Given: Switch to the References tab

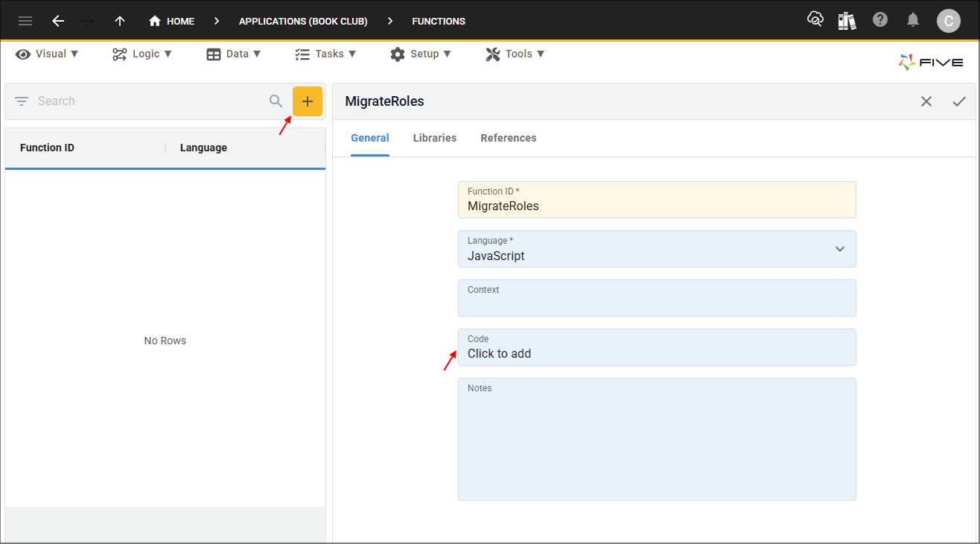Looking at the screenshot, I should (x=509, y=138).
